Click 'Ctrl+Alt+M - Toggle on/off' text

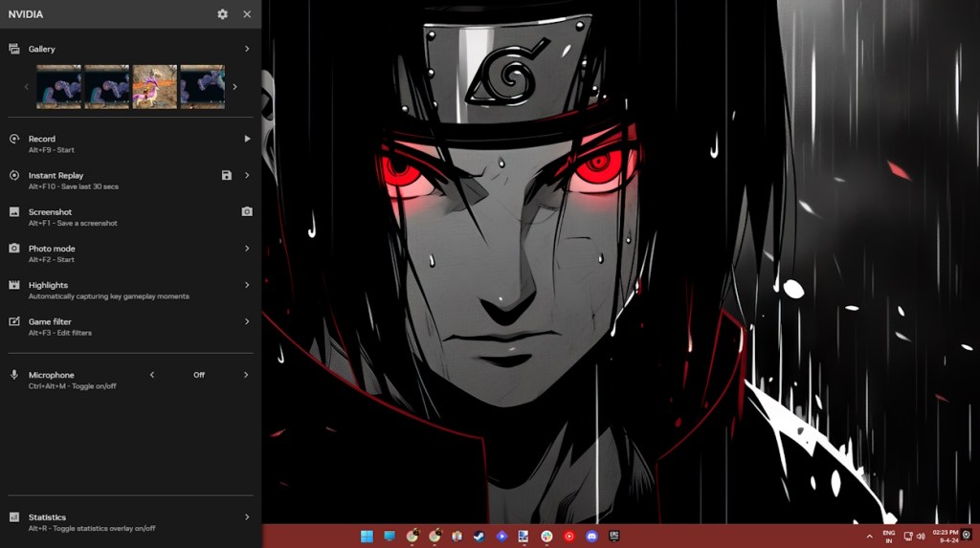click(72, 386)
